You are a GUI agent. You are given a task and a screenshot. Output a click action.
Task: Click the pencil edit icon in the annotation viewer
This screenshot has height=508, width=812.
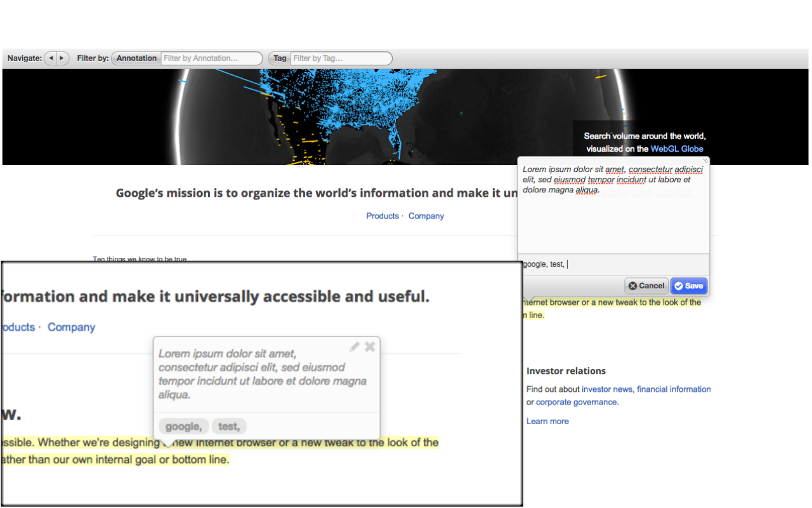click(355, 347)
